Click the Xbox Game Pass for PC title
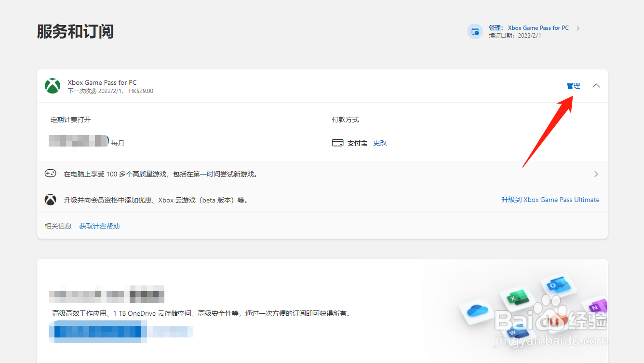Screen dimensions: 644x363 coord(102,82)
